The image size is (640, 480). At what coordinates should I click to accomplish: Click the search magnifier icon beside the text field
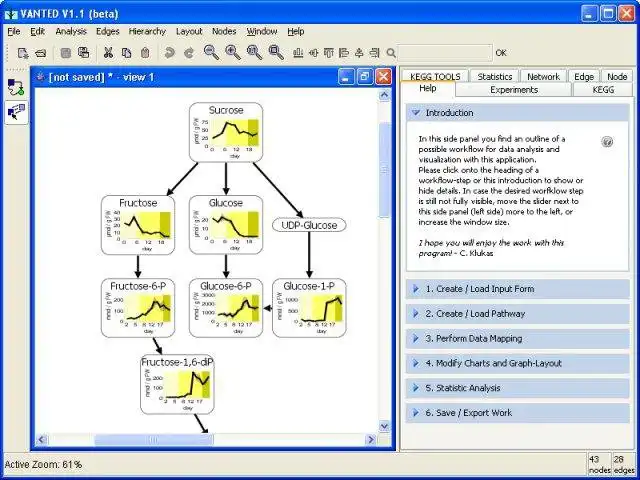[391, 53]
